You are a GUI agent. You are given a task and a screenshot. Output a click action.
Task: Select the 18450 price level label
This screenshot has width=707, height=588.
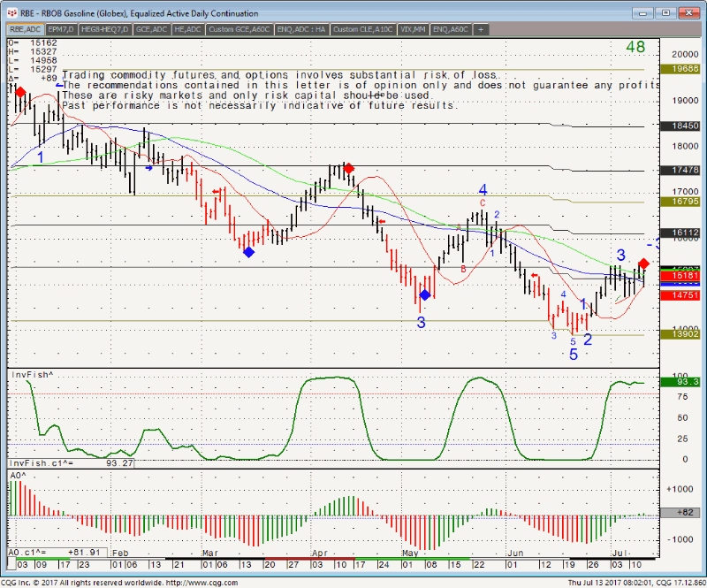click(680, 126)
